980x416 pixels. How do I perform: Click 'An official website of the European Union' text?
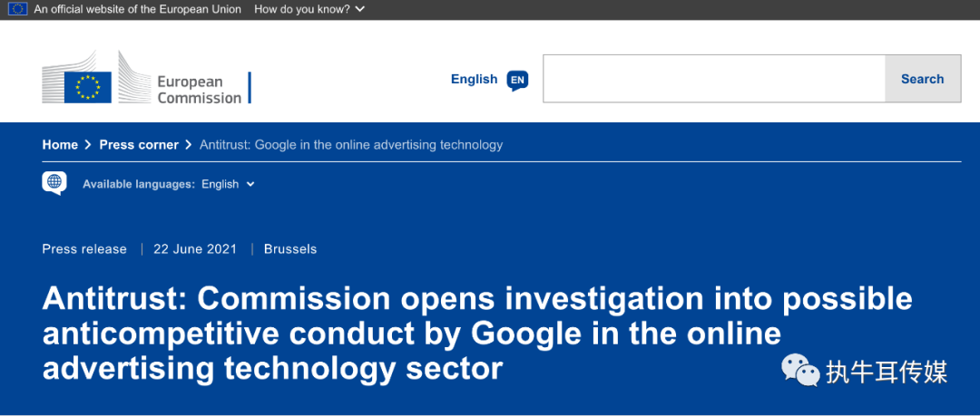pos(138,10)
